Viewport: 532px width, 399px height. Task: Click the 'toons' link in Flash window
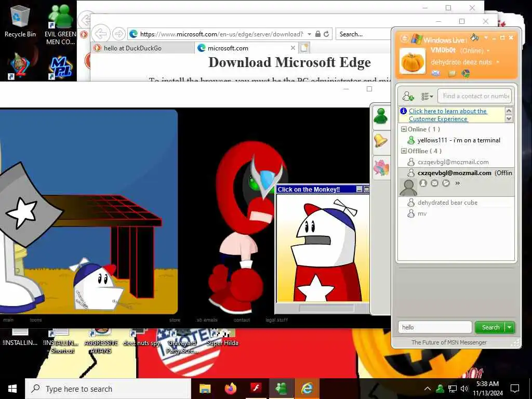tap(36, 320)
